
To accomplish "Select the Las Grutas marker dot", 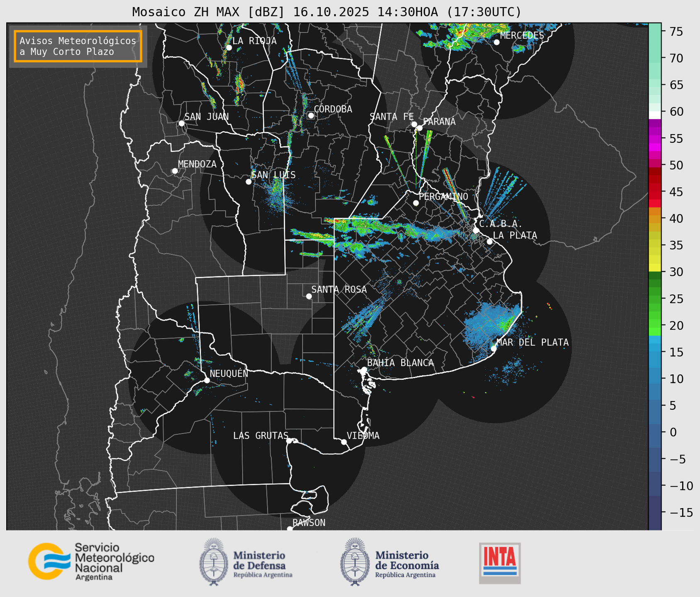I will [289, 440].
